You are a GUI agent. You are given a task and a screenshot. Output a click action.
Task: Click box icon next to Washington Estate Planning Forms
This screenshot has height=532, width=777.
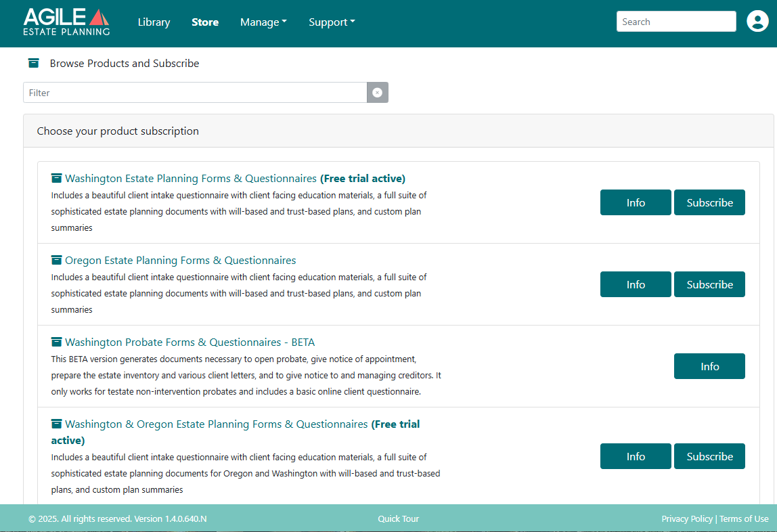tap(56, 178)
